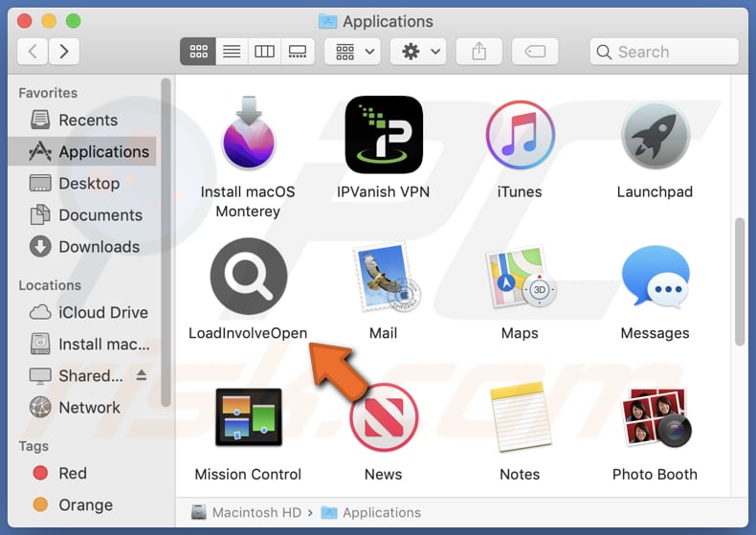Click the Favorites section header
756x535 pixels.
pyautogui.click(x=48, y=93)
